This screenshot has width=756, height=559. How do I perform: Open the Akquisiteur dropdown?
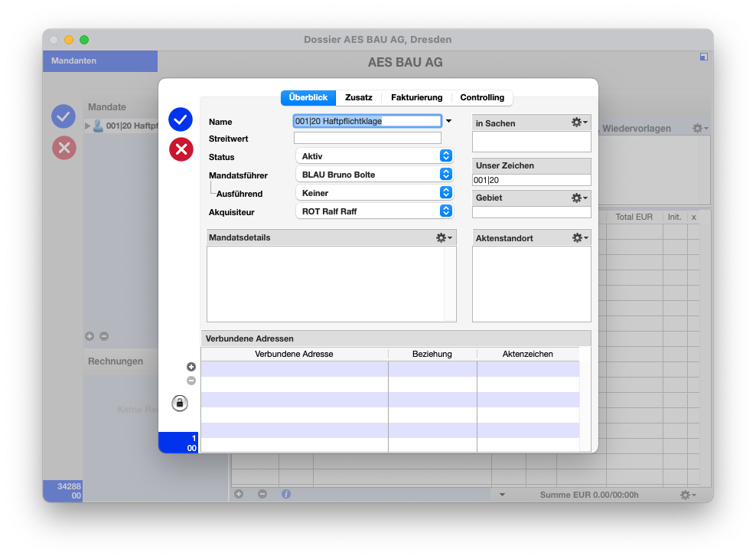click(x=373, y=211)
